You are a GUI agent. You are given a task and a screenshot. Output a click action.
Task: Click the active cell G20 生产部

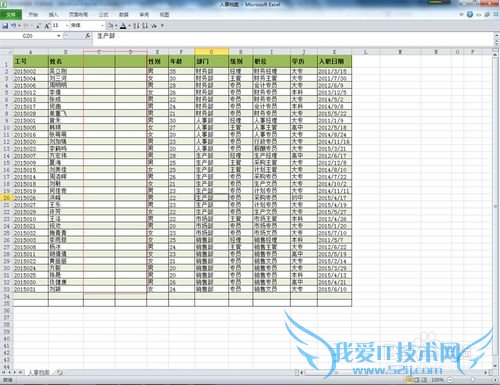pyautogui.click(x=211, y=197)
